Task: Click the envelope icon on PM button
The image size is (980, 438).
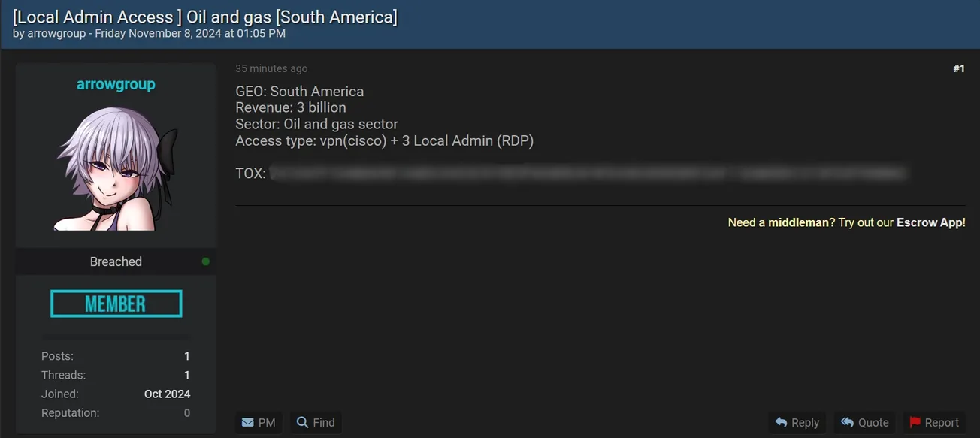Action: 247,423
